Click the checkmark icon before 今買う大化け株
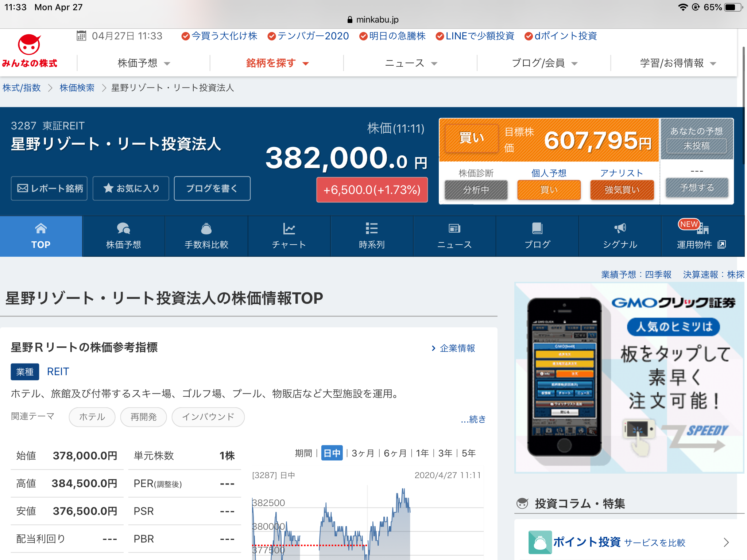The image size is (747, 560). (185, 36)
